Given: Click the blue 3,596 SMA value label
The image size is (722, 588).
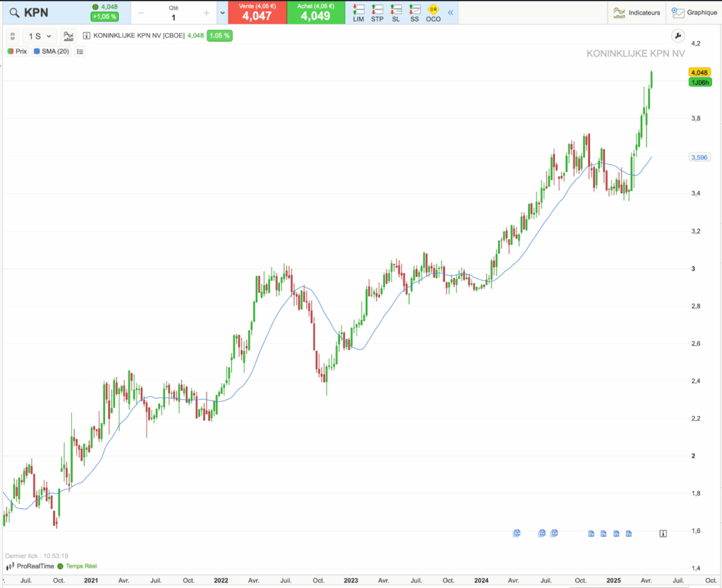Looking at the screenshot, I should [699, 157].
